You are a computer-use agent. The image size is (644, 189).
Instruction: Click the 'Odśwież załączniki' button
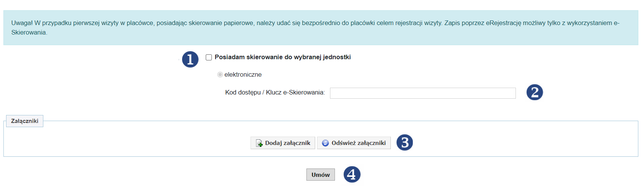click(354, 143)
